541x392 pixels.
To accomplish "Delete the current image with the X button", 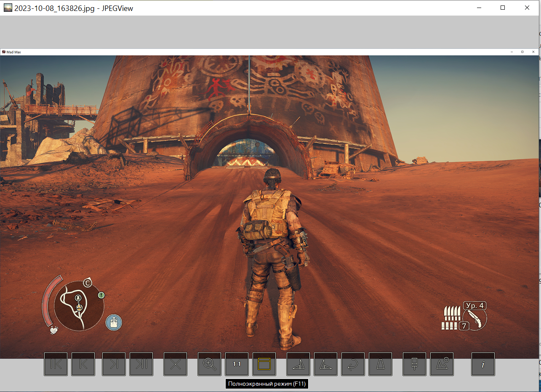I will (x=175, y=364).
